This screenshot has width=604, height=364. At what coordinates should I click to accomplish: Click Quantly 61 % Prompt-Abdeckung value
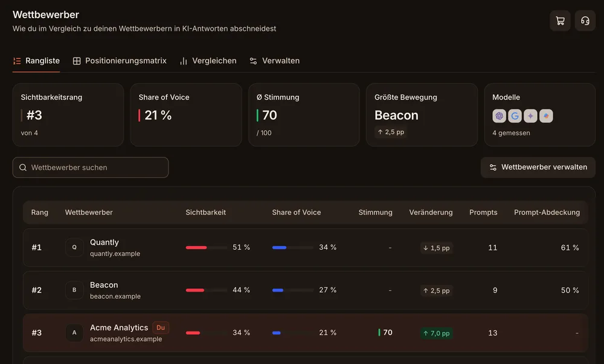(570, 247)
